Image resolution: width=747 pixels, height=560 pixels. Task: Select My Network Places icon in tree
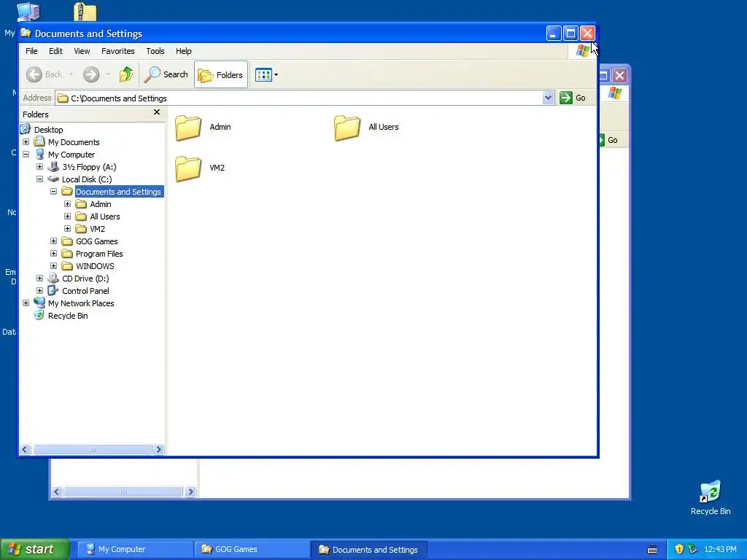(39, 303)
